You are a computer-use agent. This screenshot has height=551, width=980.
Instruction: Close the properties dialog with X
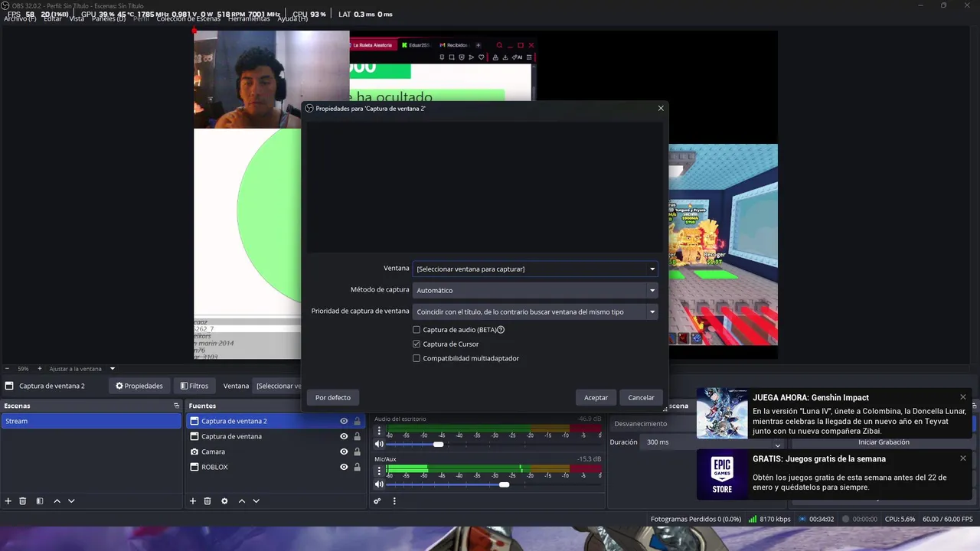(661, 109)
